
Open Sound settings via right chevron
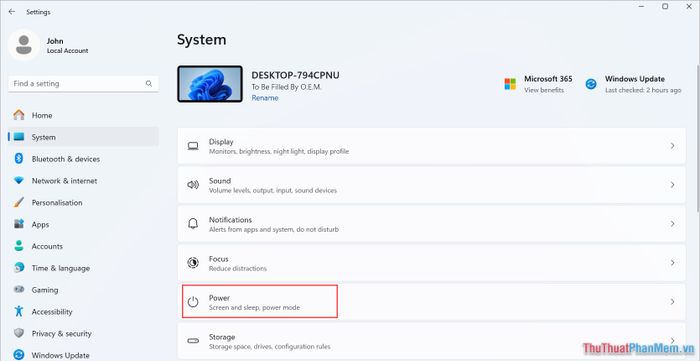click(x=672, y=185)
